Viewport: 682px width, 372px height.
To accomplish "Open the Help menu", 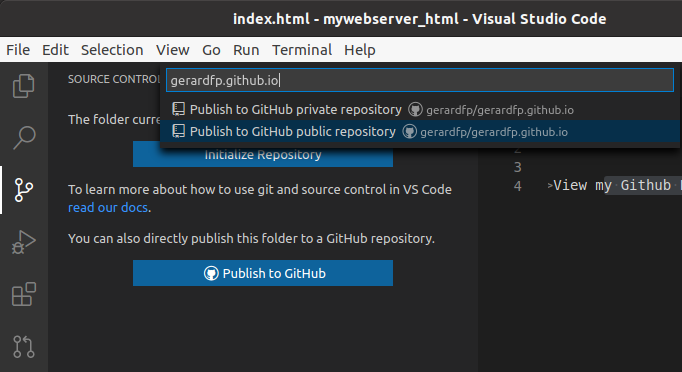I will coord(360,50).
